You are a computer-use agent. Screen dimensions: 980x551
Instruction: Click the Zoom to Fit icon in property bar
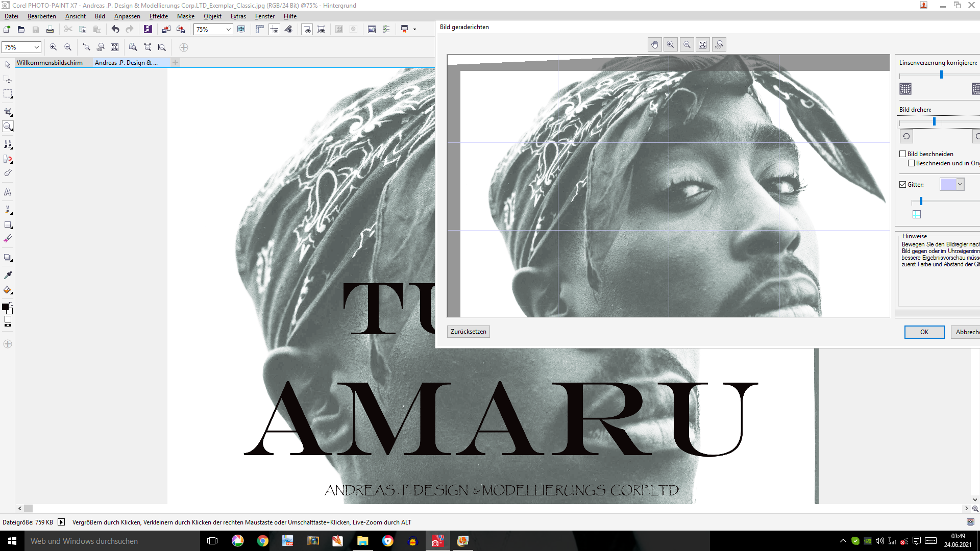tap(115, 47)
